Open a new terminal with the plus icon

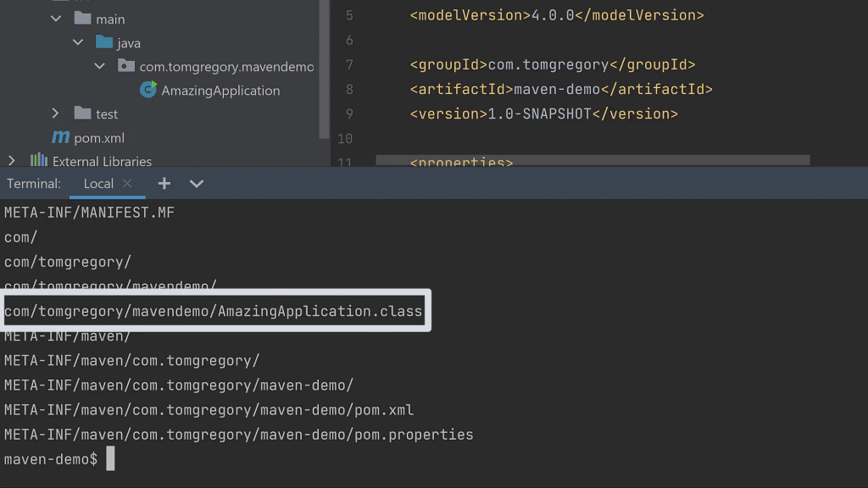[164, 183]
